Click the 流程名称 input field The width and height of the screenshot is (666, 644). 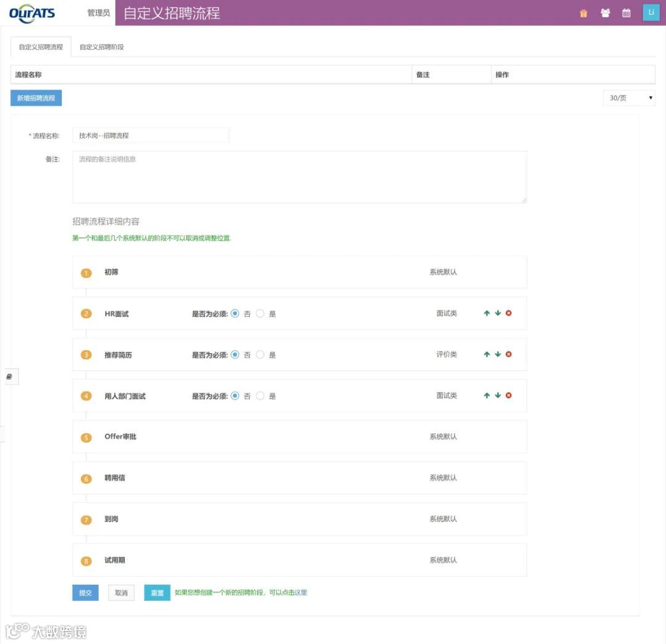151,136
